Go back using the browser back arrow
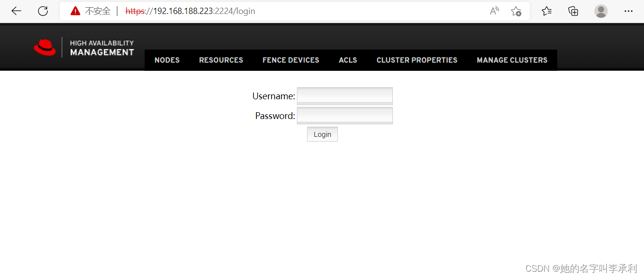 (x=16, y=11)
